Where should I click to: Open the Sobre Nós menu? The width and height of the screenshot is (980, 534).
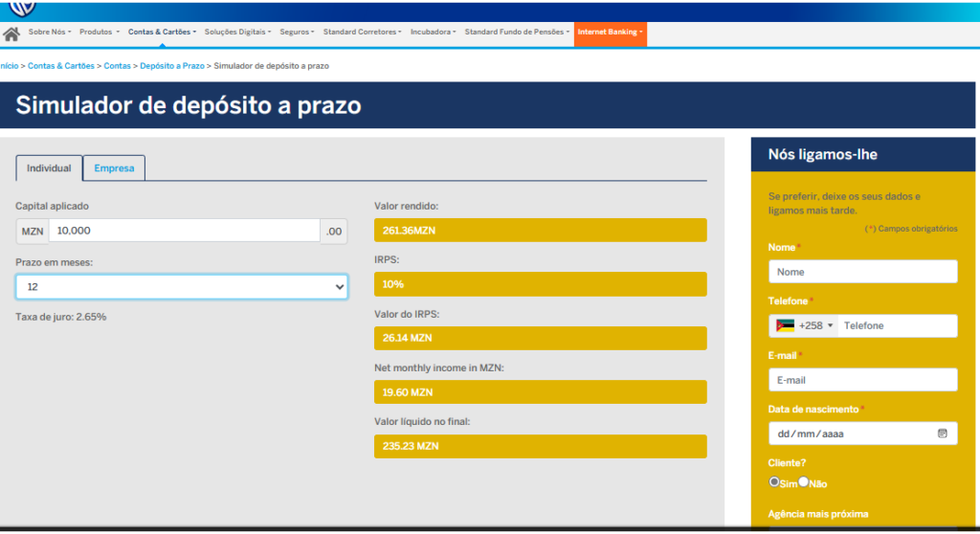(50, 32)
